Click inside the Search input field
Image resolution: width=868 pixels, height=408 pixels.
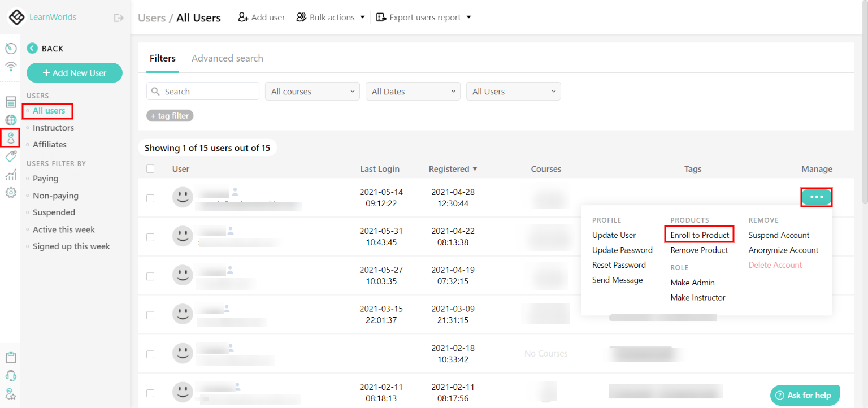tap(202, 91)
